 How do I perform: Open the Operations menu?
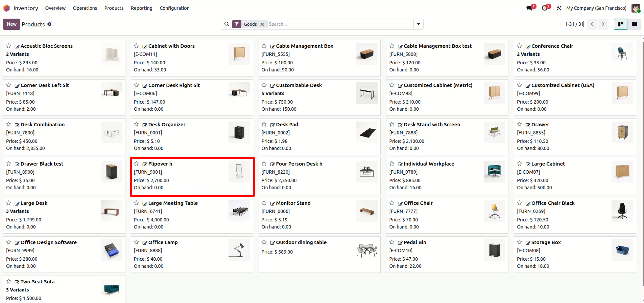(x=85, y=8)
